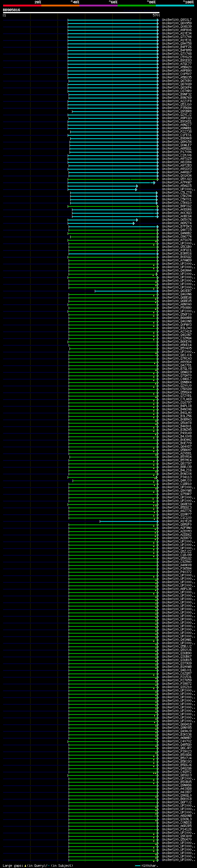Select the UniRef100_A9P806 hit label
197x868 pixels.
(177, 30)
